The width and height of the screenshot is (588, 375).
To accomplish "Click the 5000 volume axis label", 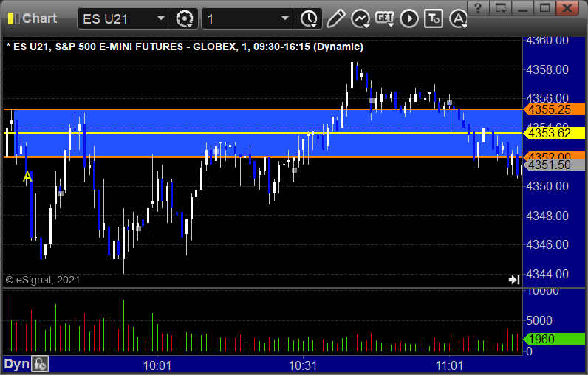I will (x=539, y=320).
